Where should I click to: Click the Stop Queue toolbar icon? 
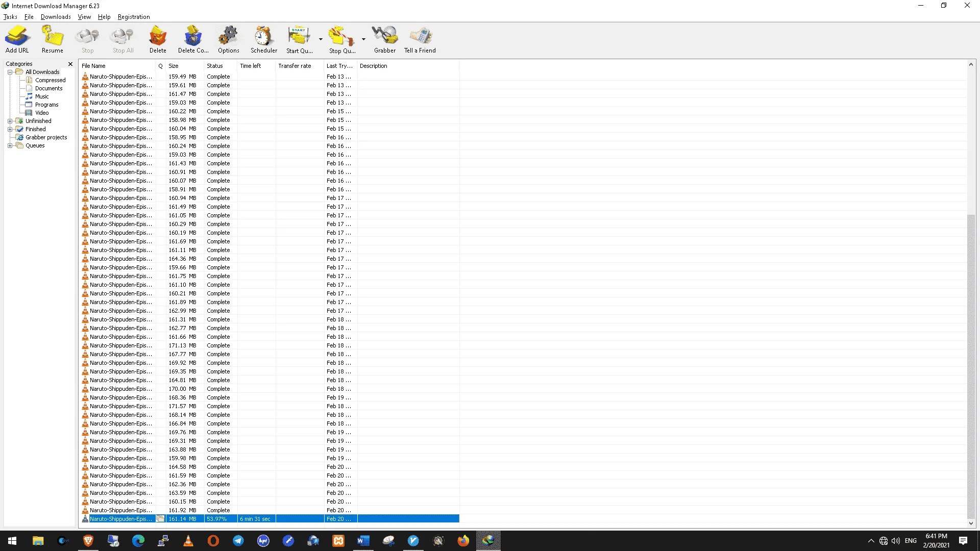point(342,39)
